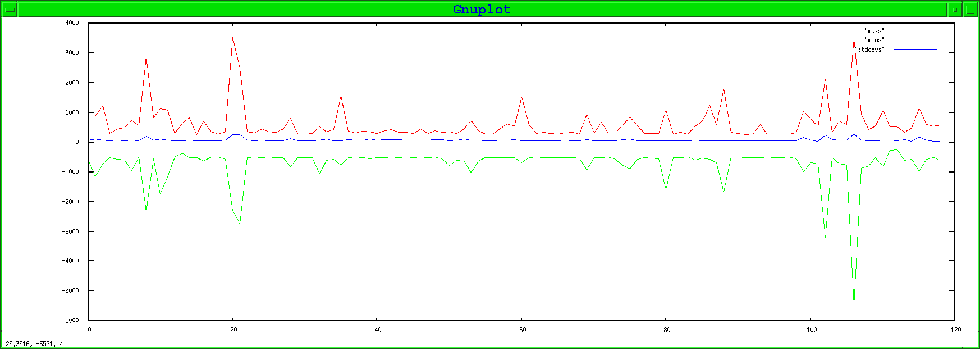
Task: Click the deepest green minimum spike below -5000
Action: (854, 304)
